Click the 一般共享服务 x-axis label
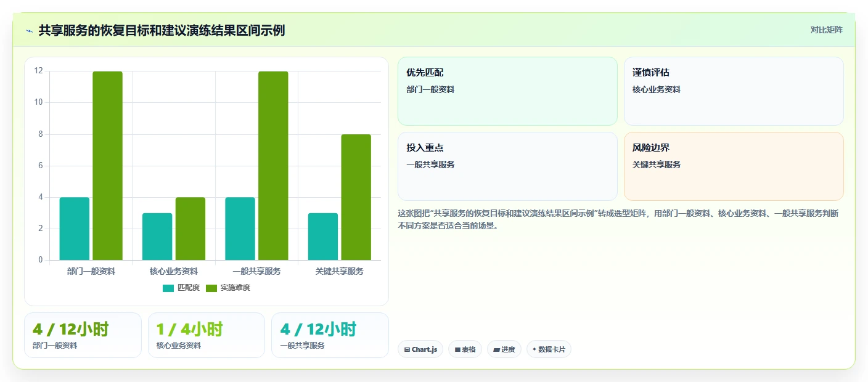Screen dimensions: 868x382 (x=256, y=271)
